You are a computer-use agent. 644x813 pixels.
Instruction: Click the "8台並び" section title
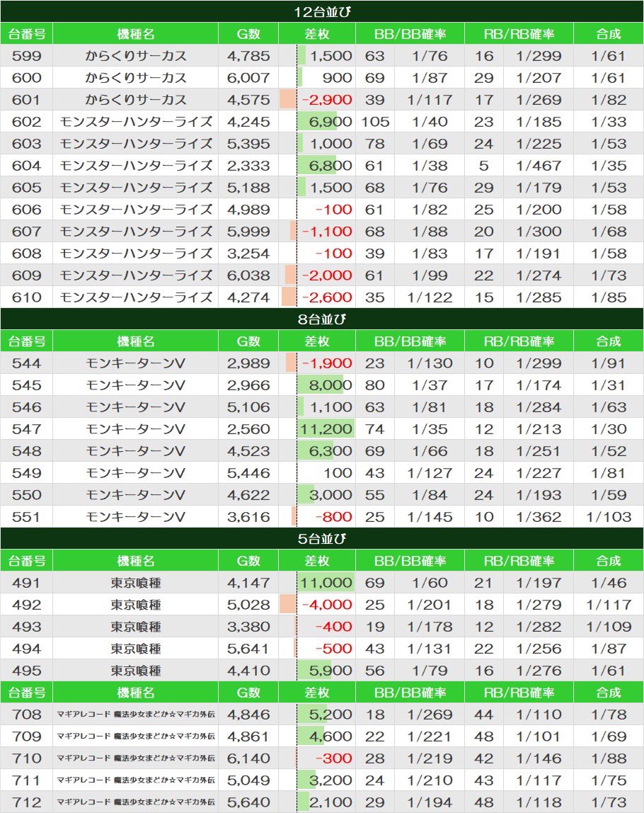click(322, 319)
